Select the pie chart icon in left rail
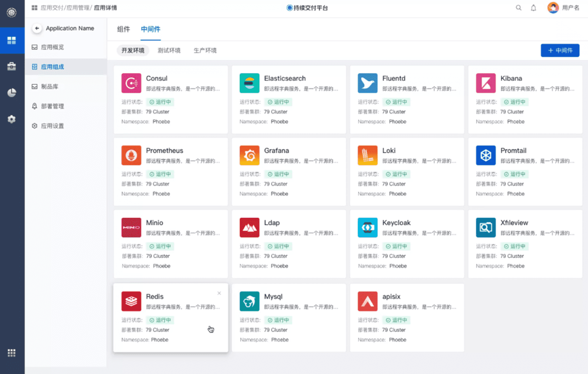 point(12,92)
